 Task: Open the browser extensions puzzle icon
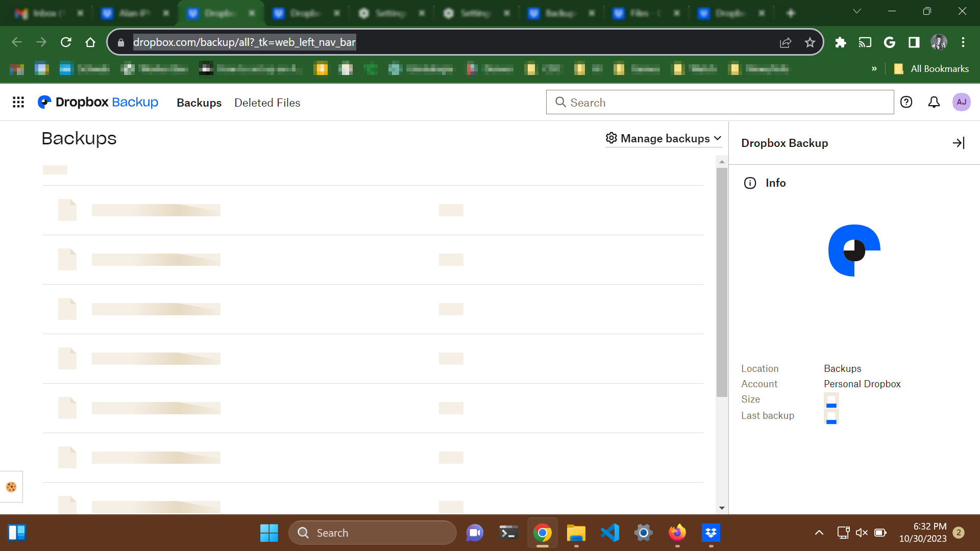(840, 42)
